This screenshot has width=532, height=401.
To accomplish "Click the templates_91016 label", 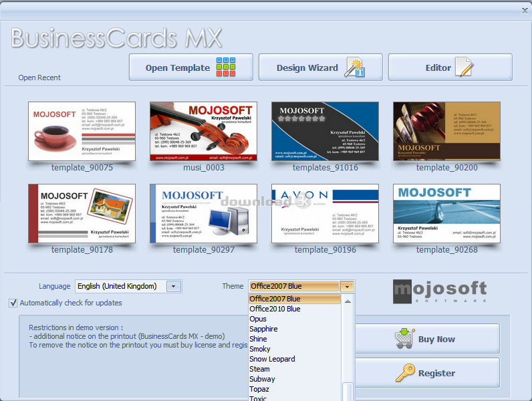I will (x=325, y=168).
